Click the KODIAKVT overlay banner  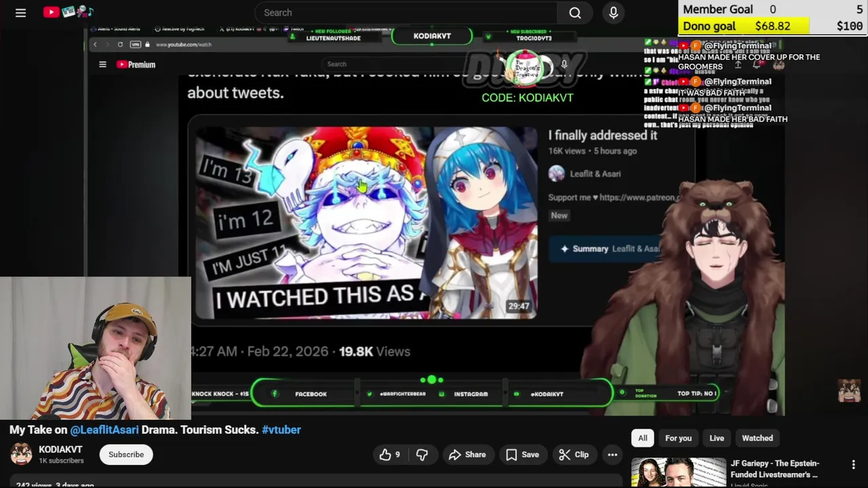click(x=432, y=36)
